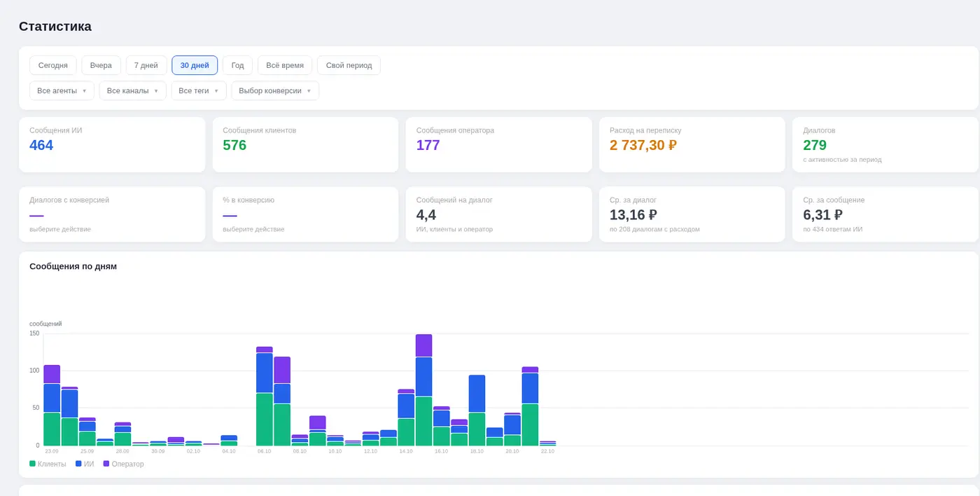Click the Диалогов с конверсией card label
Screen dimensions: 980x496
tap(69, 200)
